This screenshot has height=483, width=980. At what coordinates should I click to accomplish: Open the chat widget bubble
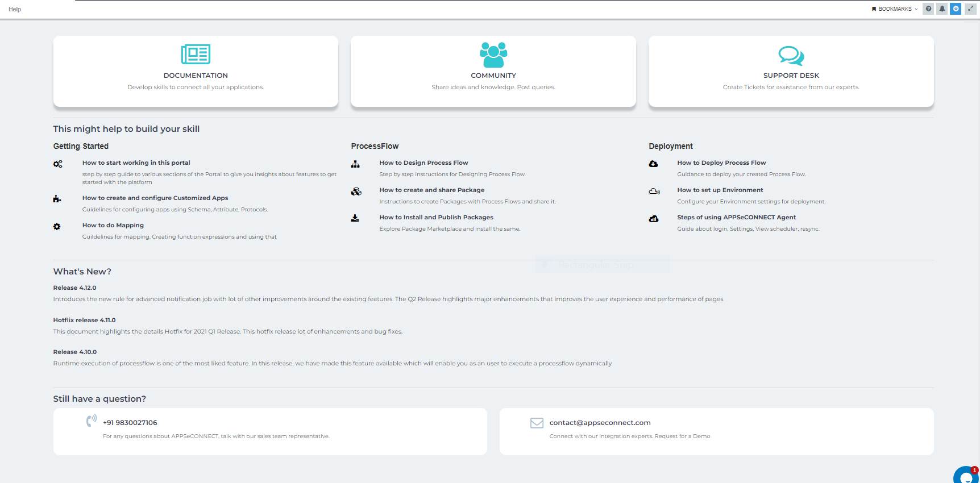tap(966, 476)
